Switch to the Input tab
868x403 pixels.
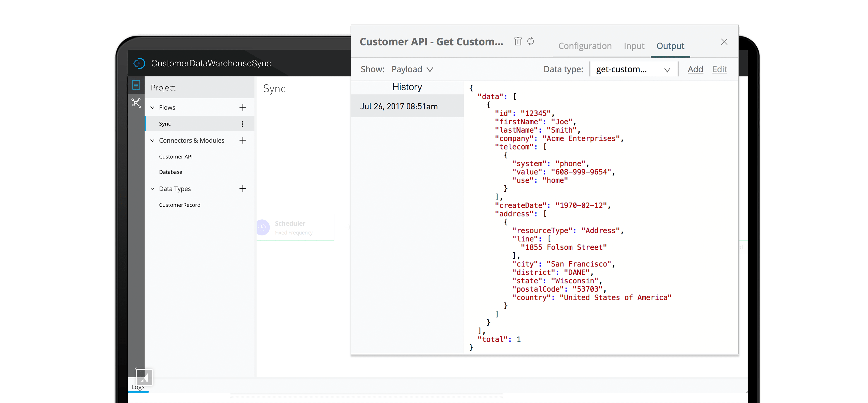coord(634,46)
